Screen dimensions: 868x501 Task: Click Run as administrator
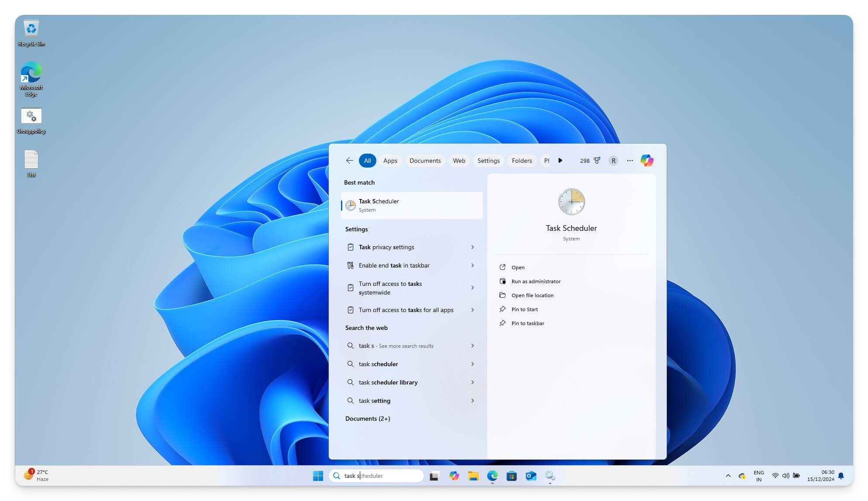point(536,281)
